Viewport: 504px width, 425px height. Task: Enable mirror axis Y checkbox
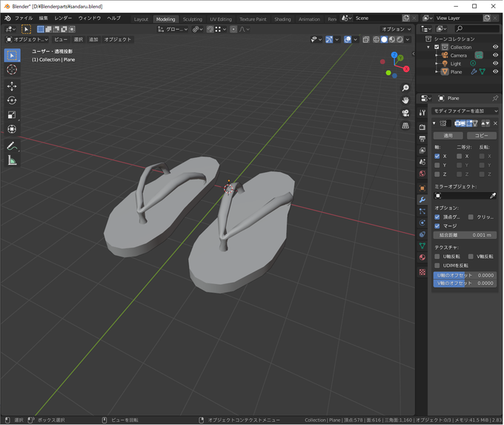pyautogui.click(x=437, y=165)
